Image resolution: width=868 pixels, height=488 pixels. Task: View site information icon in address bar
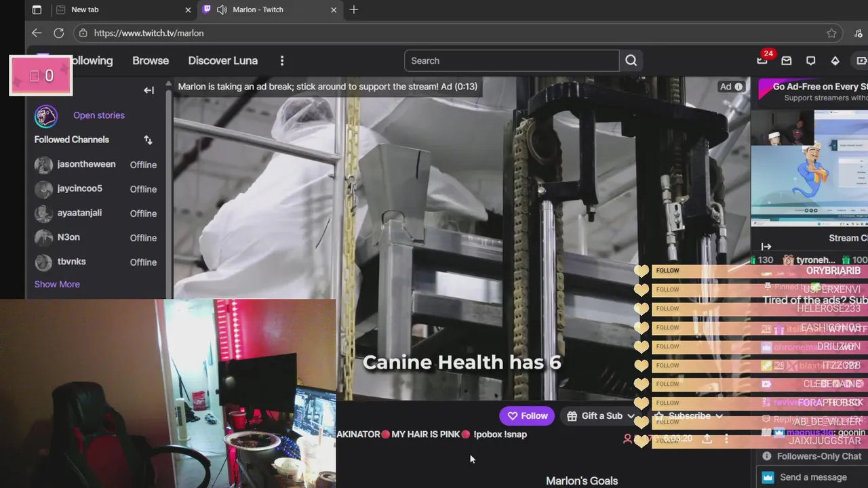[83, 33]
